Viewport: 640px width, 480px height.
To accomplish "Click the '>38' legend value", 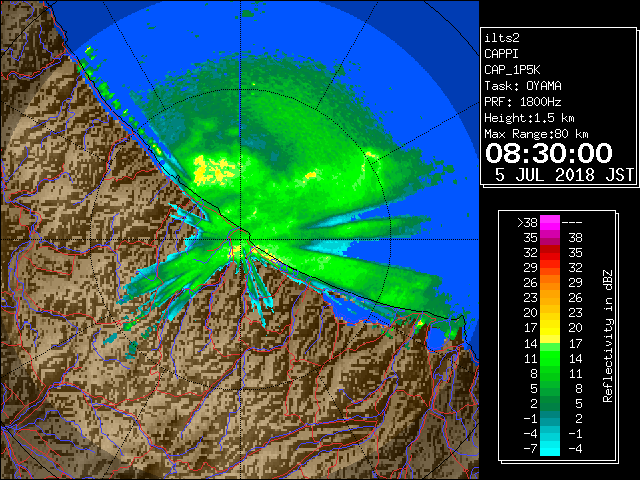I will pyautogui.click(x=527, y=223).
